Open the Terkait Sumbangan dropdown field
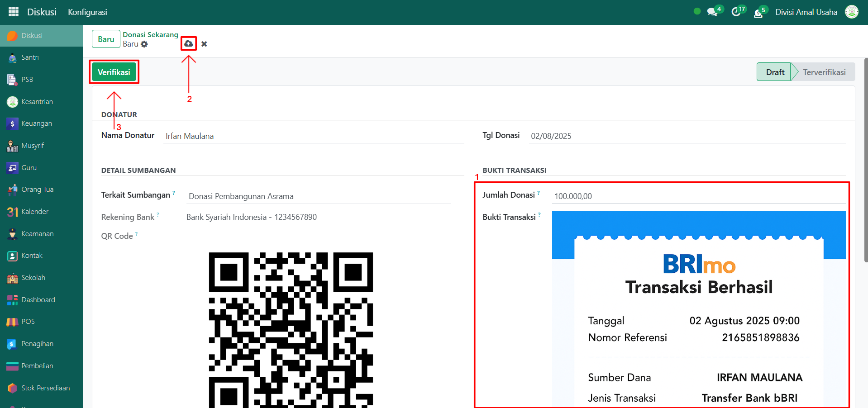Image resolution: width=868 pixels, height=408 pixels. [319, 196]
